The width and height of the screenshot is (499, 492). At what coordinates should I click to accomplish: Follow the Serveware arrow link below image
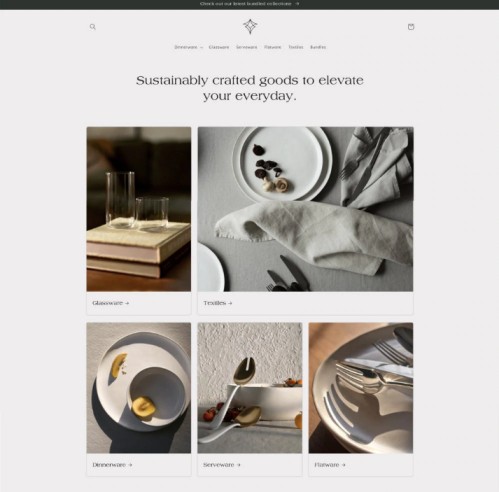point(222,465)
